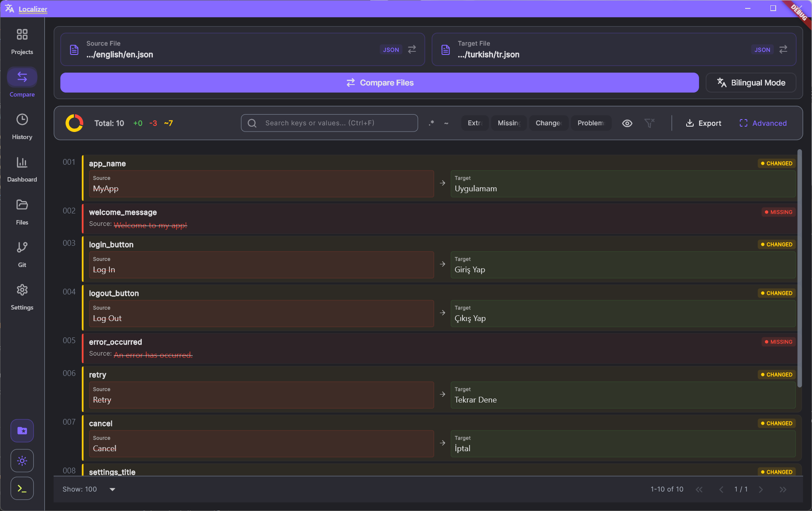Toggle the regex search mode
812x511 pixels.
(431, 123)
